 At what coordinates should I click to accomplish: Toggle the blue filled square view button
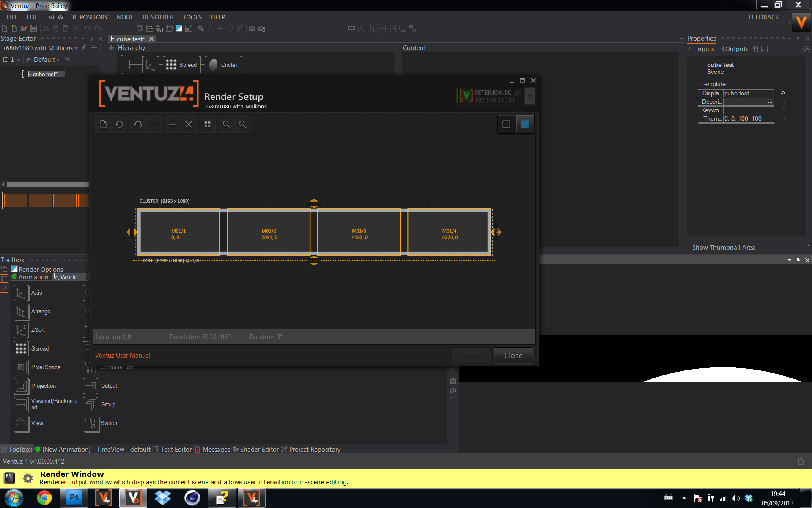point(525,124)
